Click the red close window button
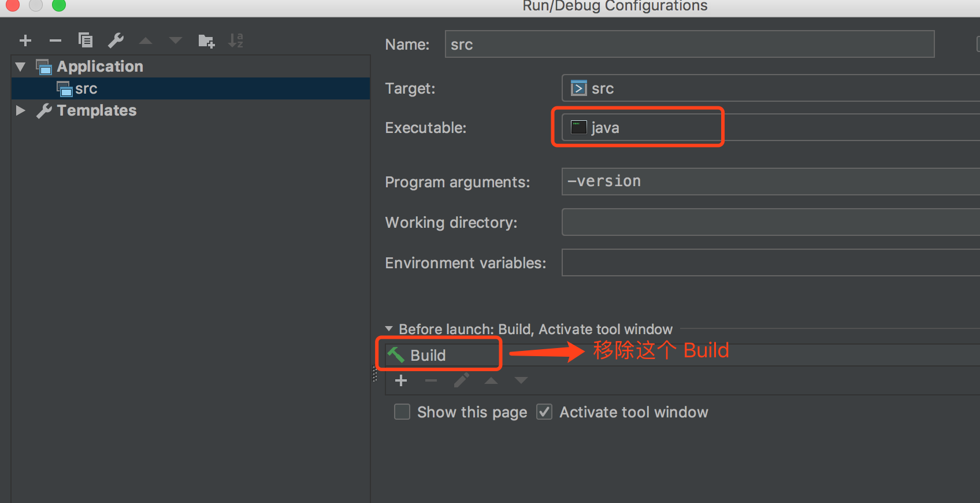This screenshot has width=980, height=503. [13, 5]
